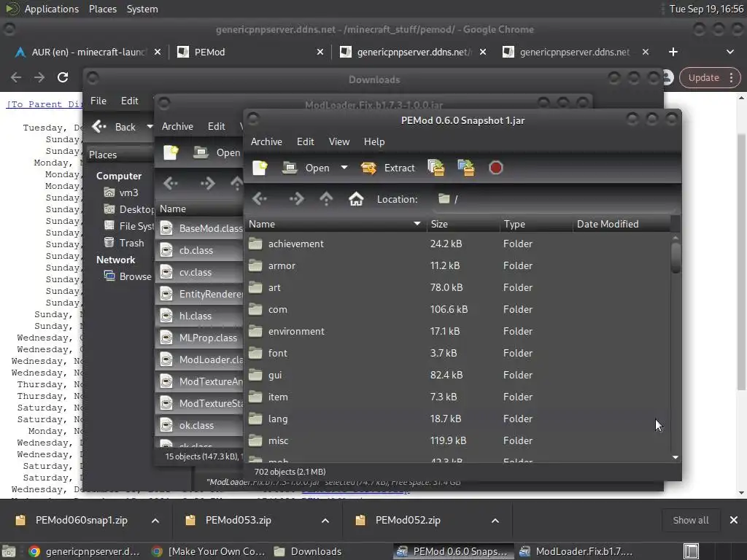Screen dimensions: 747x560
Task: Open PEMod053.zip download options chevron
Action: 325,521
